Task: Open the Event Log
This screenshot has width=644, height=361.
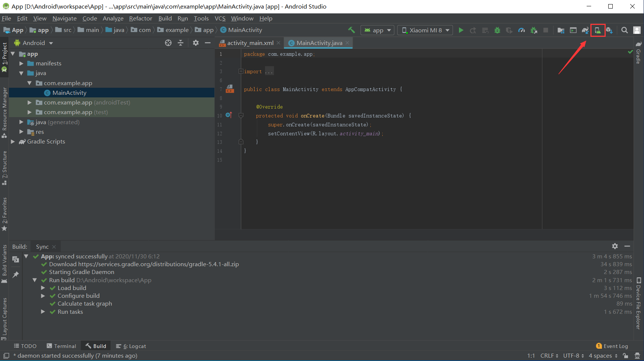Action: click(612, 346)
